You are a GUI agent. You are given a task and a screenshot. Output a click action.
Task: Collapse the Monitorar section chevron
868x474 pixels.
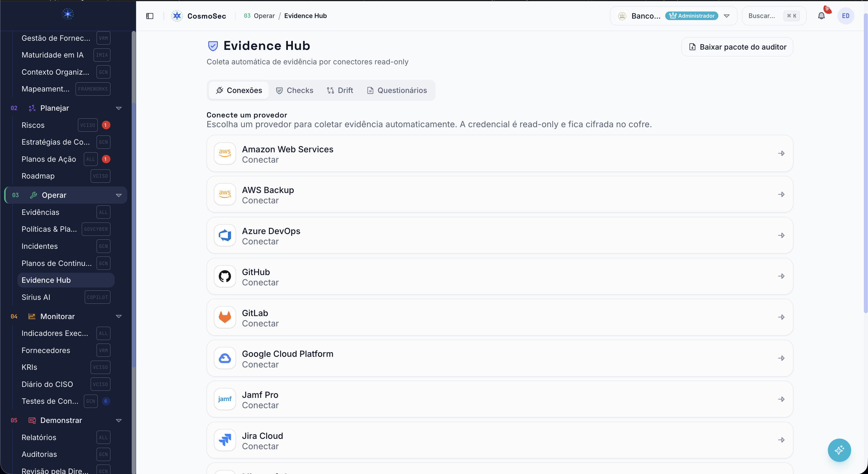click(x=119, y=316)
